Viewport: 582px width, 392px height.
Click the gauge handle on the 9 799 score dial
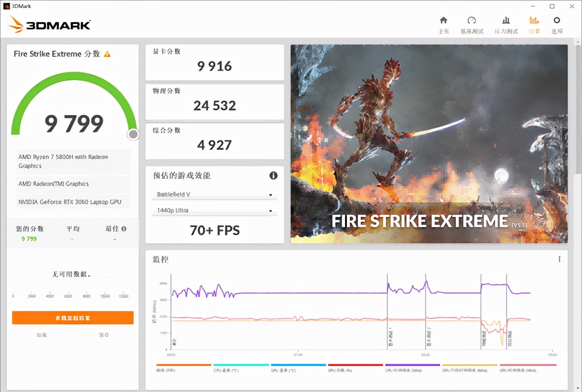click(x=133, y=134)
